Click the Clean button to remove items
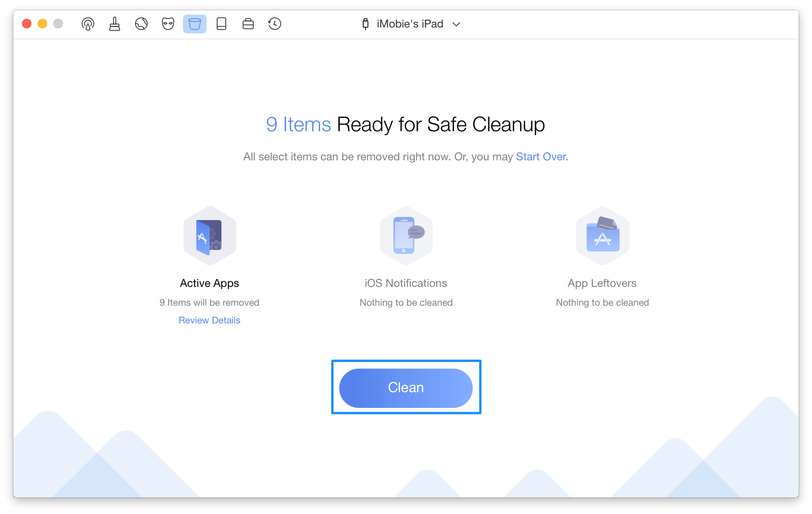This screenshot has width=812, height=514. (x=406, y=387)
